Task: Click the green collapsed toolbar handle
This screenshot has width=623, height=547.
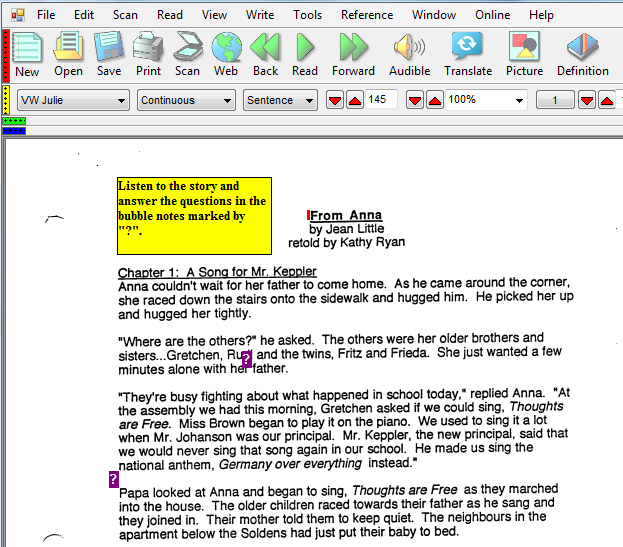Action: tap(14, 121)
